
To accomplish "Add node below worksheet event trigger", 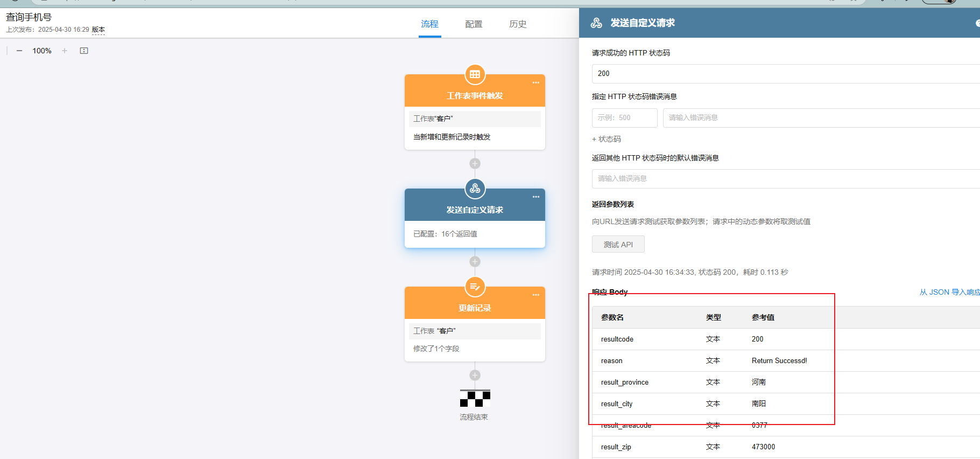I will 475,163.
